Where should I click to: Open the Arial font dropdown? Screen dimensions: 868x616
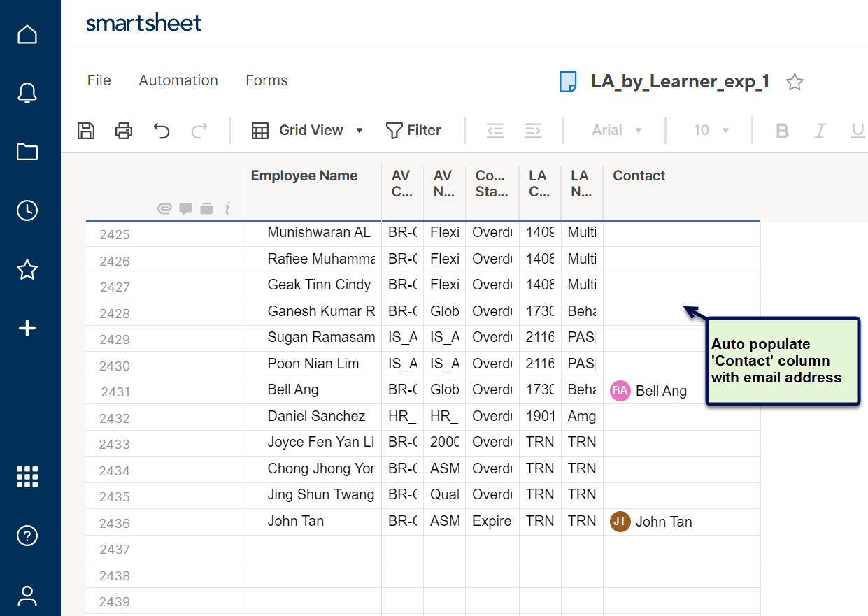point(614,130)
